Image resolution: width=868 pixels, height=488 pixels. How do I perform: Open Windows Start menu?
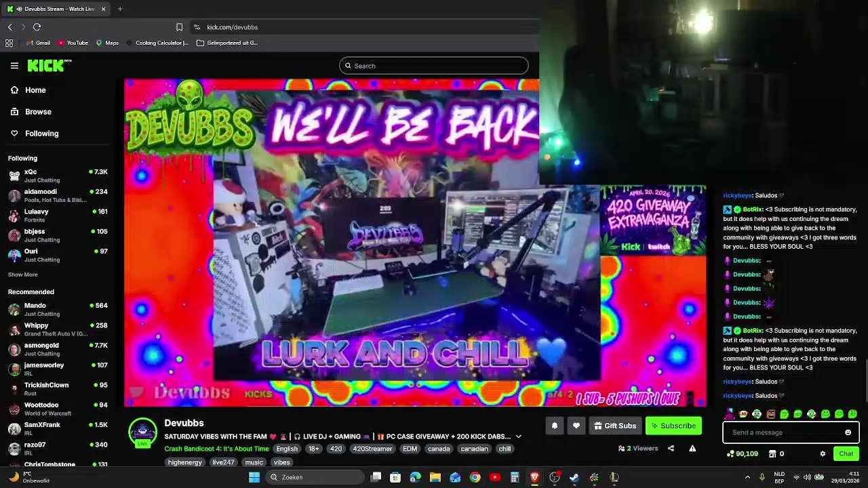coord(254,477)
